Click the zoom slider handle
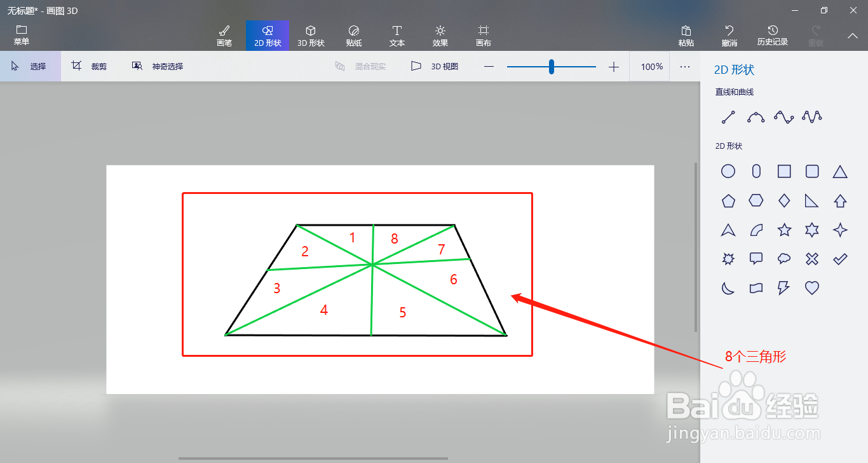868x463 pixels. click(x=552, y=67)
